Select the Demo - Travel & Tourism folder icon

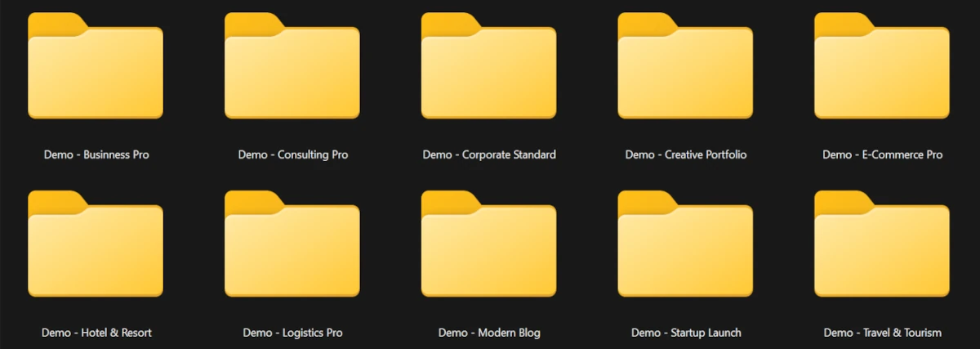point(882,244)
